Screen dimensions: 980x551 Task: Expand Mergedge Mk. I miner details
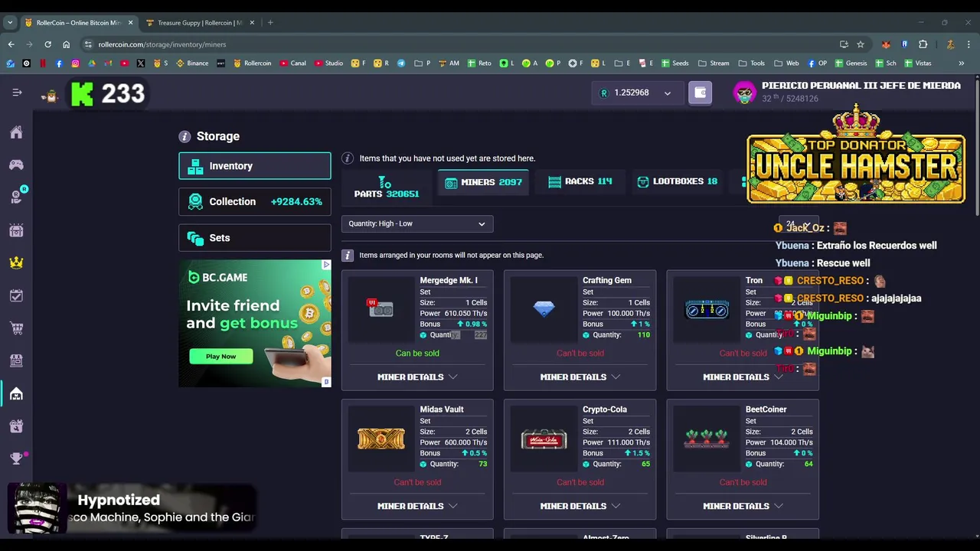coord(417,377)
